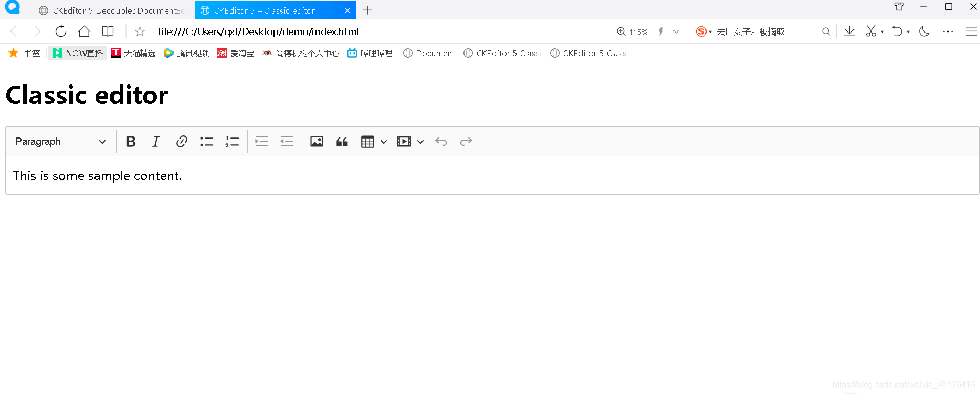Open the 哔哩哔哩 bookmark

pyautogui.click(x=370, y=53)
